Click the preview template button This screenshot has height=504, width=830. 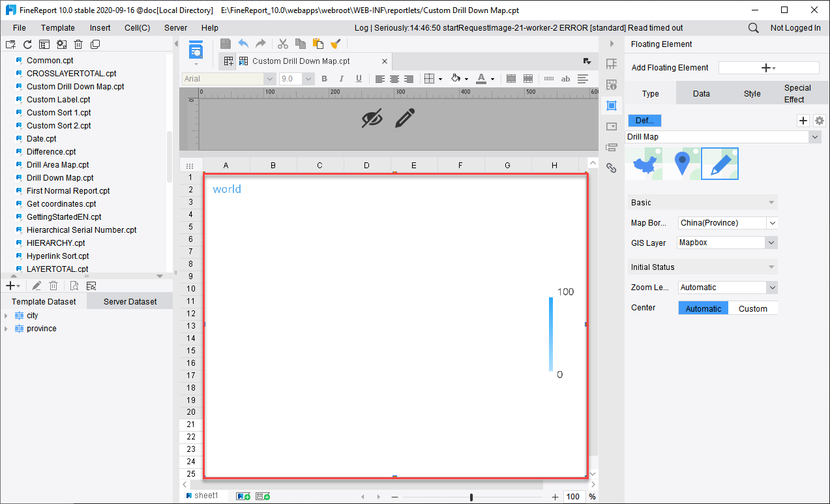point(196,51)
